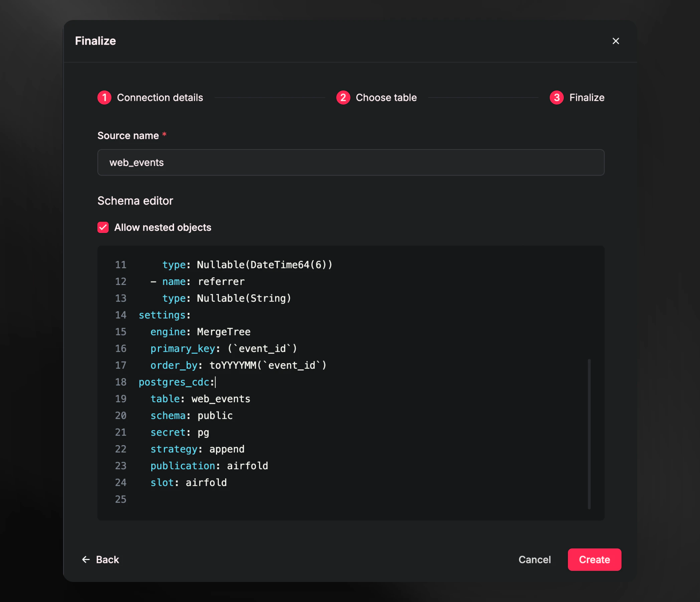Screen dimensions: 700x602
Task: Click the checkmark inside the red checkbox
Action: [x=103, y=227]
